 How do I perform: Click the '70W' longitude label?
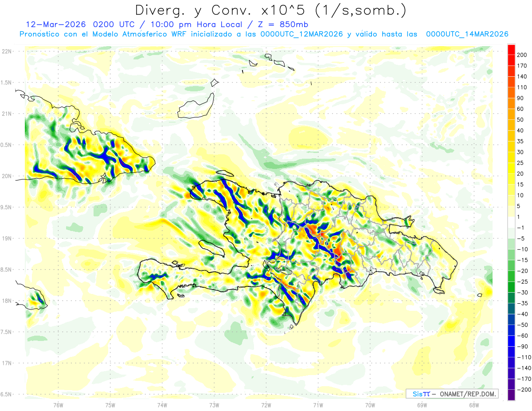point(370,404)
